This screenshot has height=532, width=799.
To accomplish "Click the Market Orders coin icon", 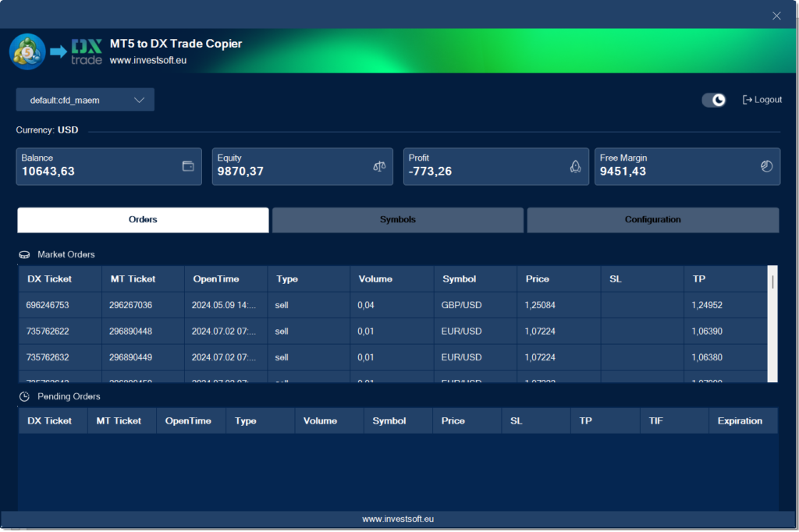I will click(25, 255).
